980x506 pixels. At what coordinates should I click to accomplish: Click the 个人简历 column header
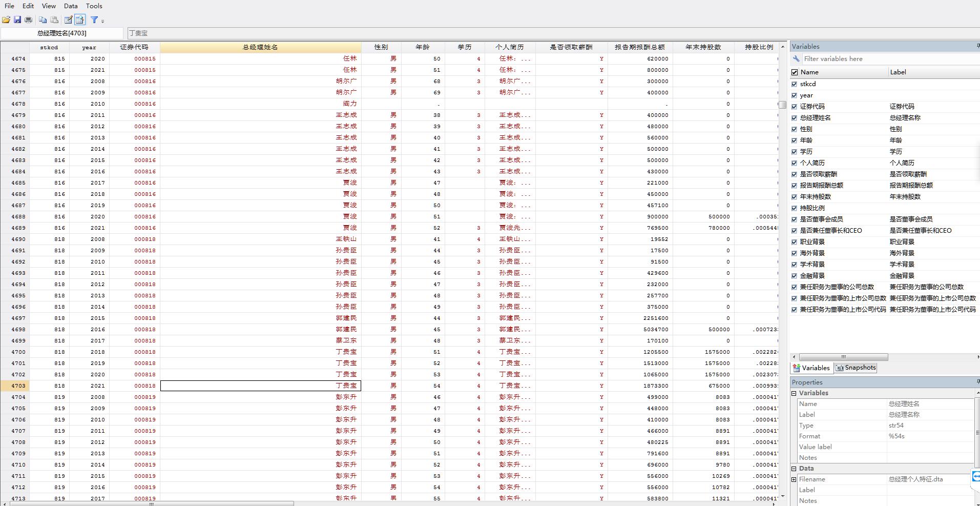pyautogui.click(x=510, y=47)
